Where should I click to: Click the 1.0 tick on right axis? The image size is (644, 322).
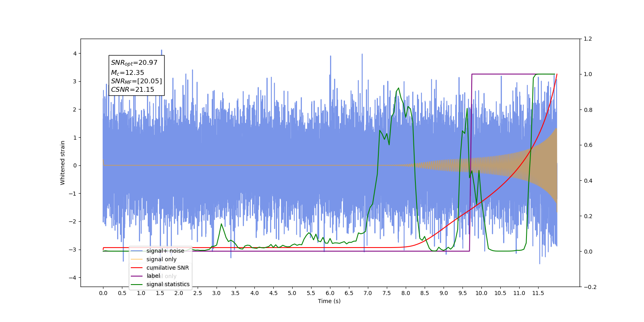(588, 74)
